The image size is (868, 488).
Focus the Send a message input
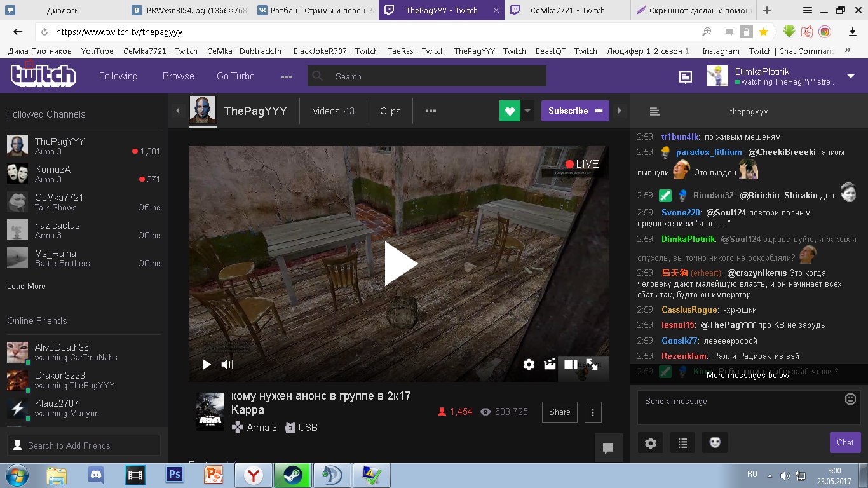(x=749, y=407)
